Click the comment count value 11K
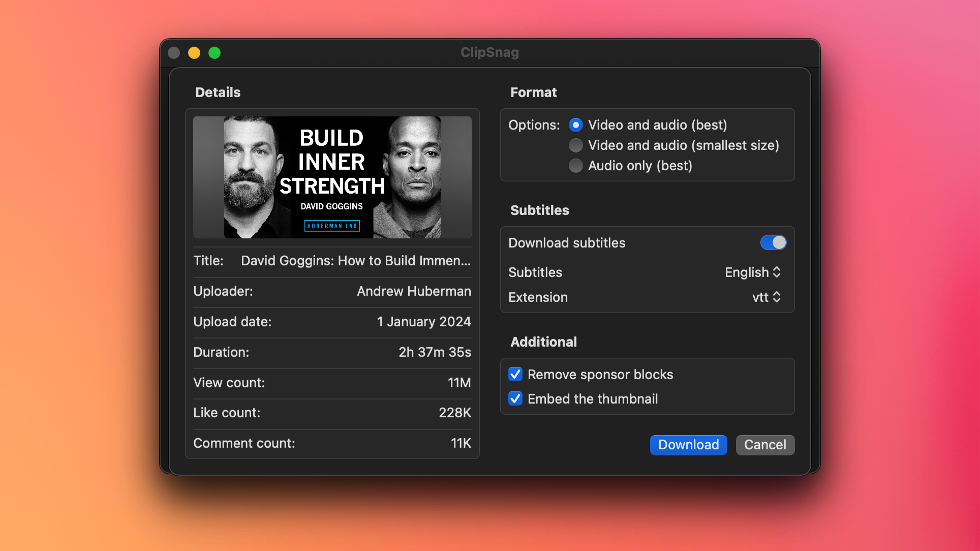 click(x=461, y=443)
